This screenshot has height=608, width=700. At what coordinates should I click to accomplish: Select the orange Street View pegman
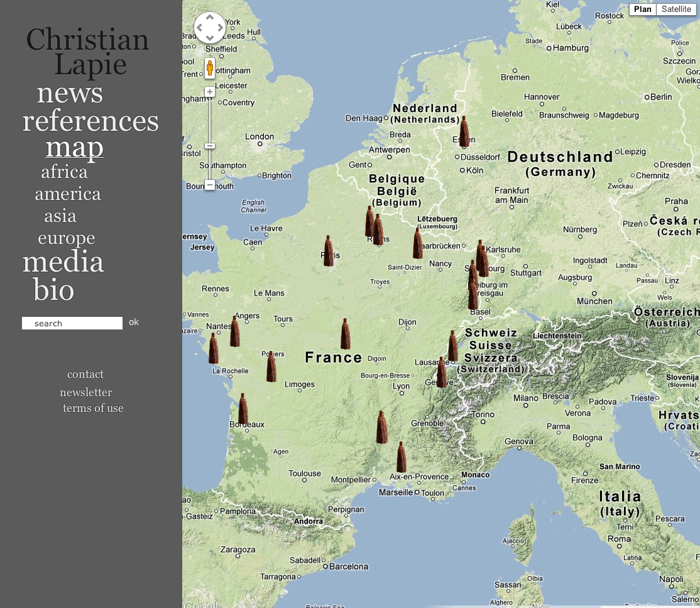pos(210,69)
